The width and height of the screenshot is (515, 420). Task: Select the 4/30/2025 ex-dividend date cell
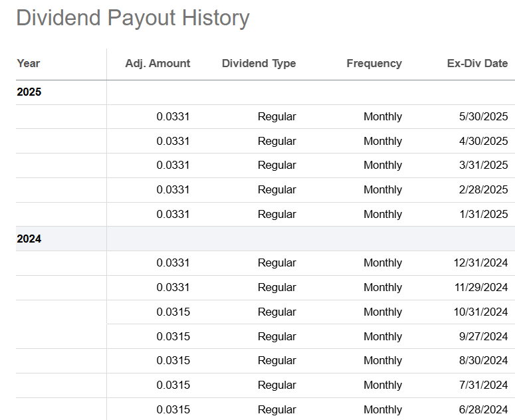tap(483, 141)
